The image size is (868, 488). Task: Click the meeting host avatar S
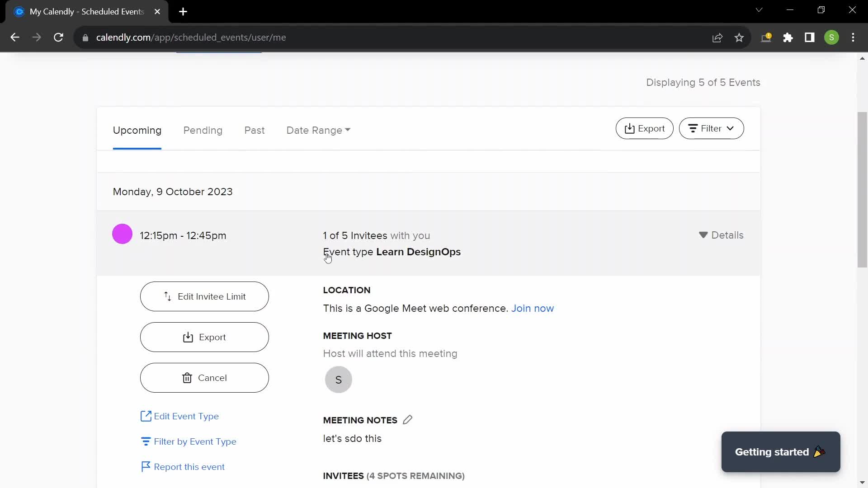point(338,380)
